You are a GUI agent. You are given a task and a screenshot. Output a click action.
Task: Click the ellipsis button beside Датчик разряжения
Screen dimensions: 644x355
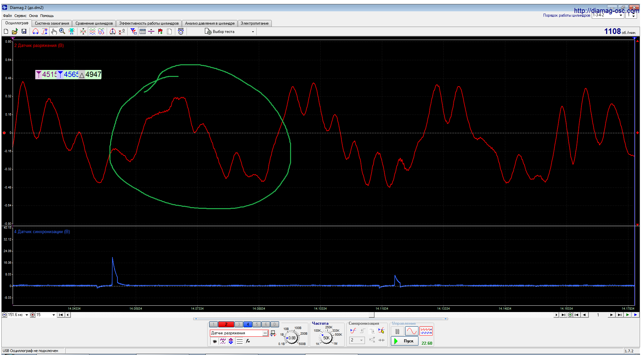pyautogui.click(x=265, y=333)
